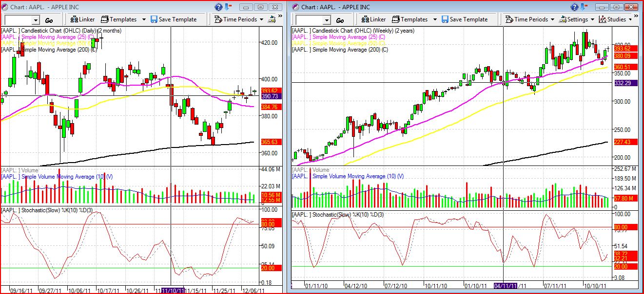Minimize the weekly chart window
The width and height of the screenshot is (644, 294).
coord(602,7)
